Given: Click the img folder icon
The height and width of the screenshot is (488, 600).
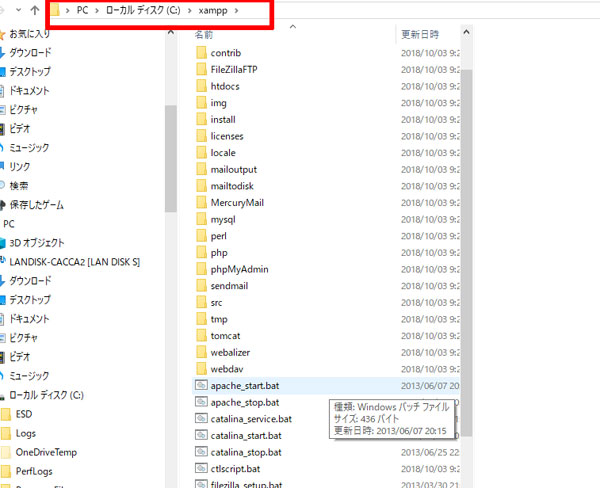Looking at the screenshot, I should pyautogui.click(x=201, y=103).
